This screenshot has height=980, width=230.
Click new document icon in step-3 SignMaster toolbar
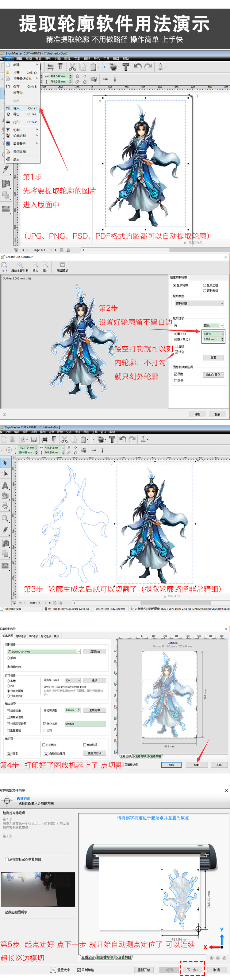4,439
